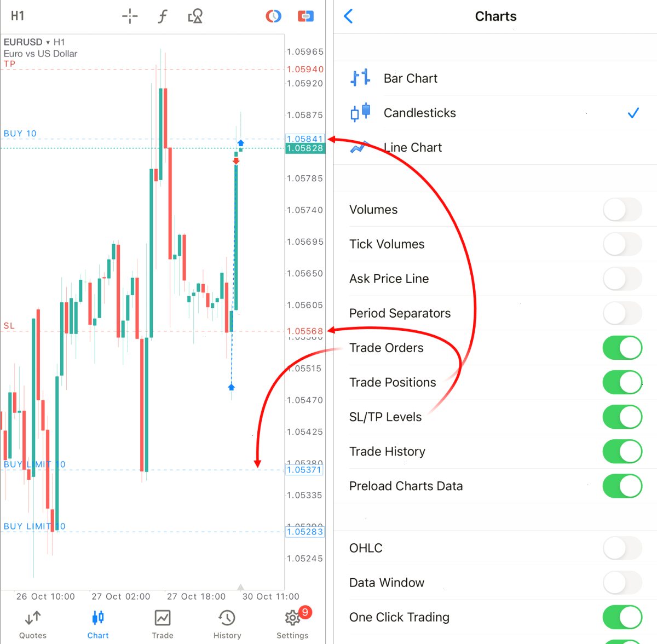The height and width of the screenshot is (644, 657).
Task: Turn off the Trade Orders switch
Action: pyautogui.click(x=622, y=348)
